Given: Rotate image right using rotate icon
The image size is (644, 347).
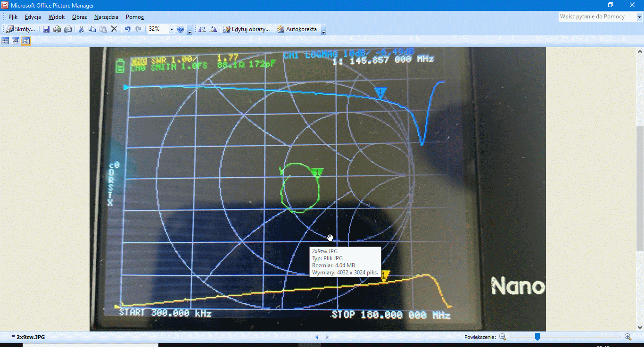Looking at the screenshot, I should 213,29.
